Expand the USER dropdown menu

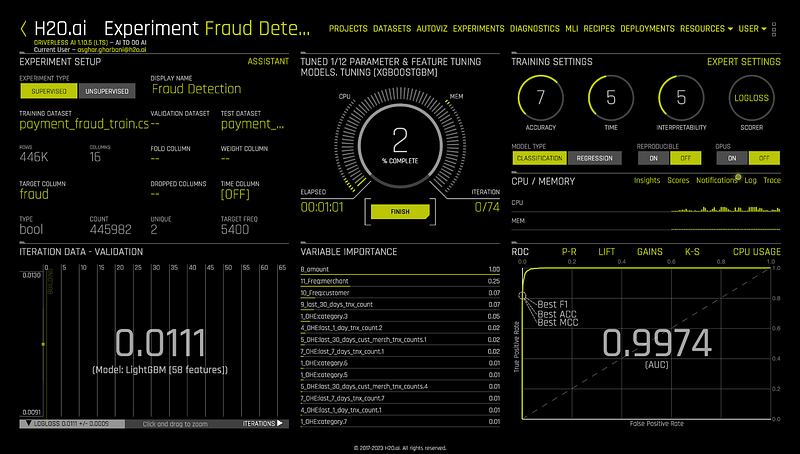coord(752,29)
